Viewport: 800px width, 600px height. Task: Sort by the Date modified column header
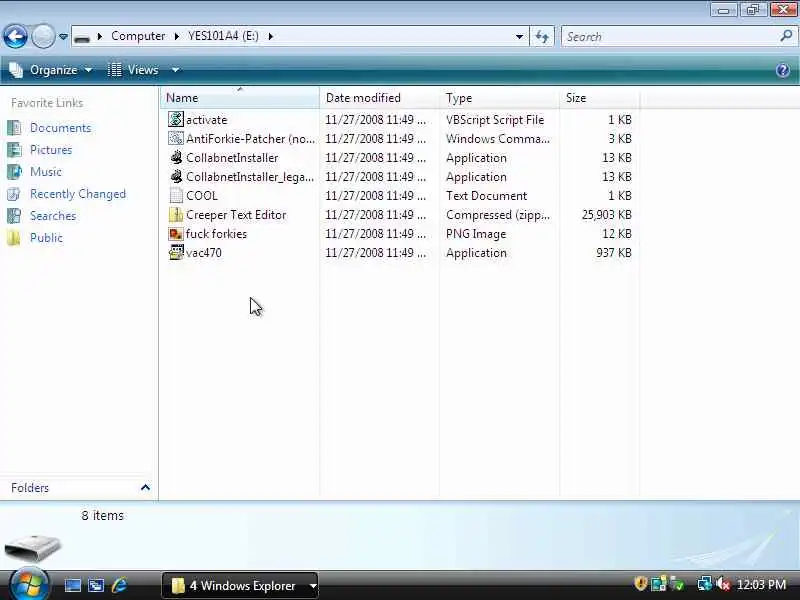[379, 97]
